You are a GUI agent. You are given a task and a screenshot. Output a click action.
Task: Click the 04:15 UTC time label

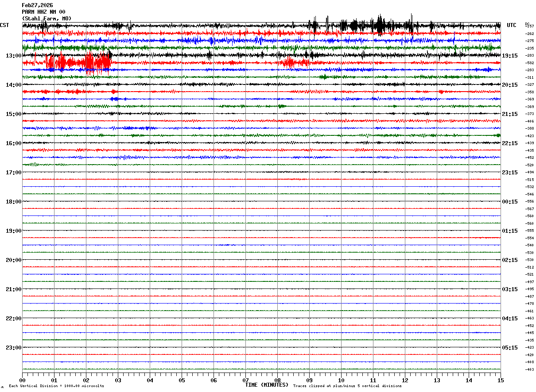pos(510,319)
